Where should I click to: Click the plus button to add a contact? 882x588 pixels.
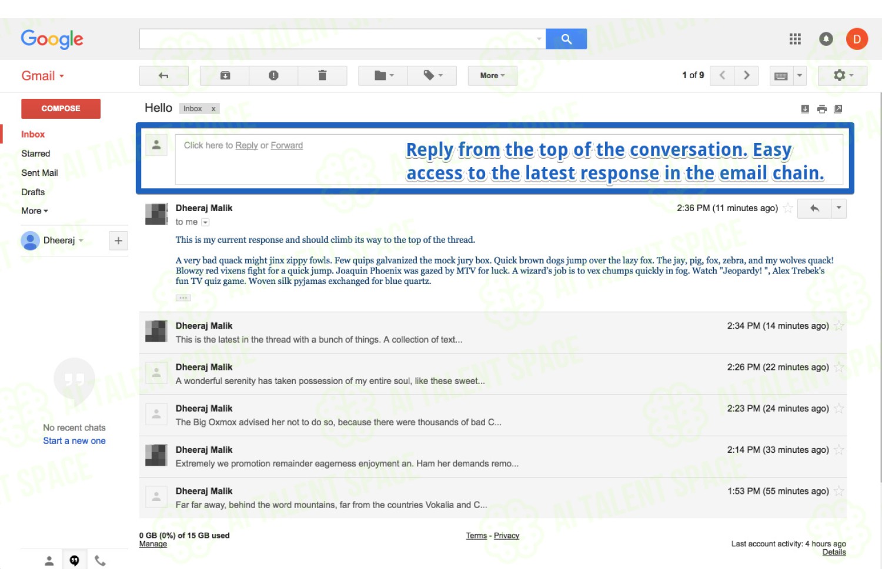coord(118,240)
